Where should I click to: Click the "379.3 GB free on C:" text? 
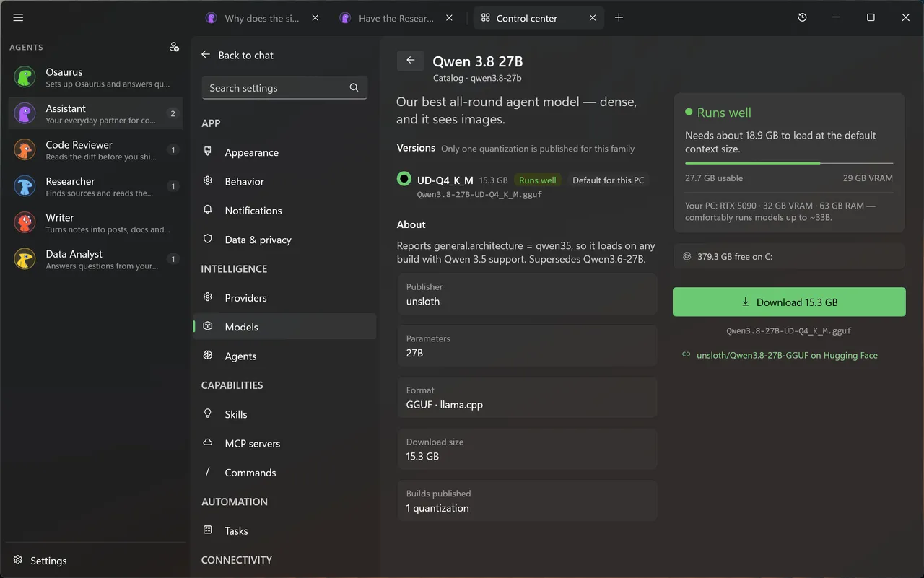[x=735, y=256]
